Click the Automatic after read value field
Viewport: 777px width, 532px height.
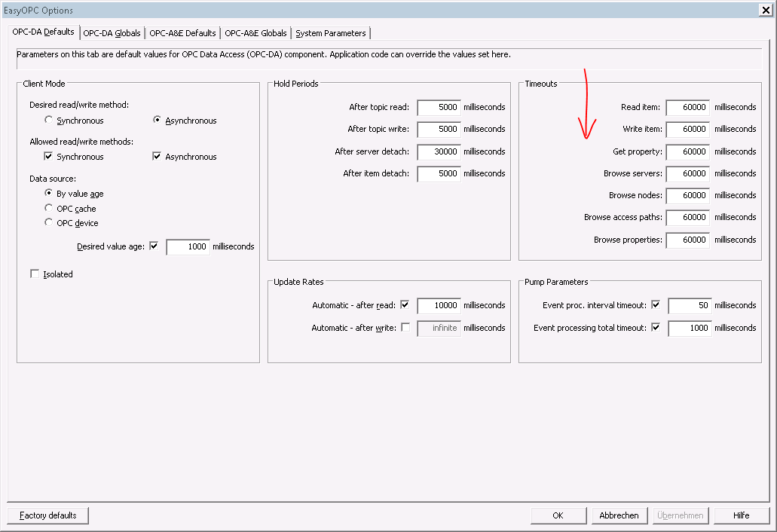pyautogui.click(x=439, y=306)
